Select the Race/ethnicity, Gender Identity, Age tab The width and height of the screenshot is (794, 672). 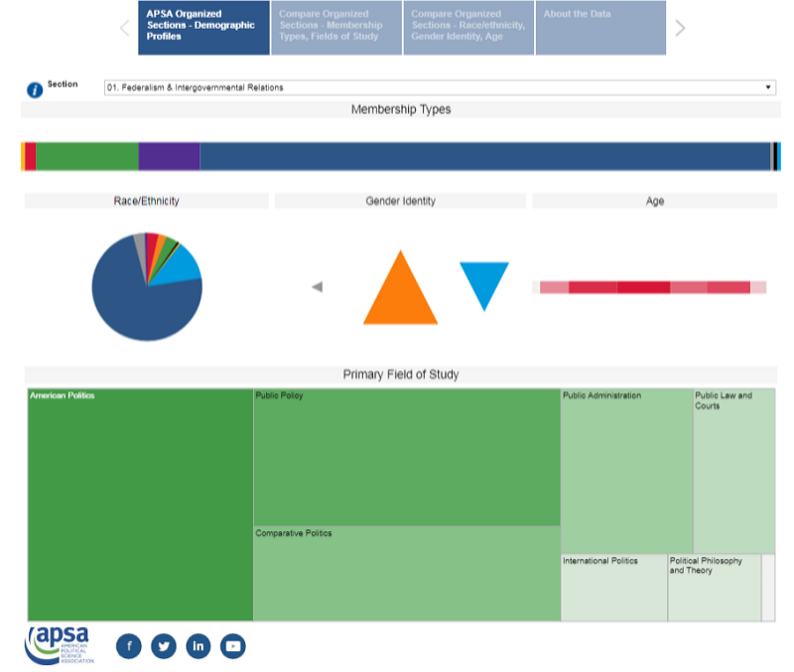click(468, 28)
